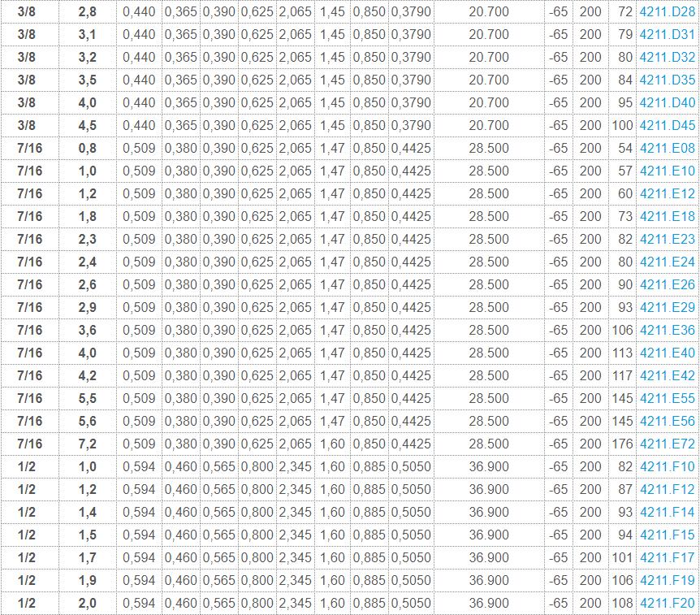The width and height of the screenshot is (700, 615).
Task: Select the 4211.F17 link
Action: coord(667,558)
